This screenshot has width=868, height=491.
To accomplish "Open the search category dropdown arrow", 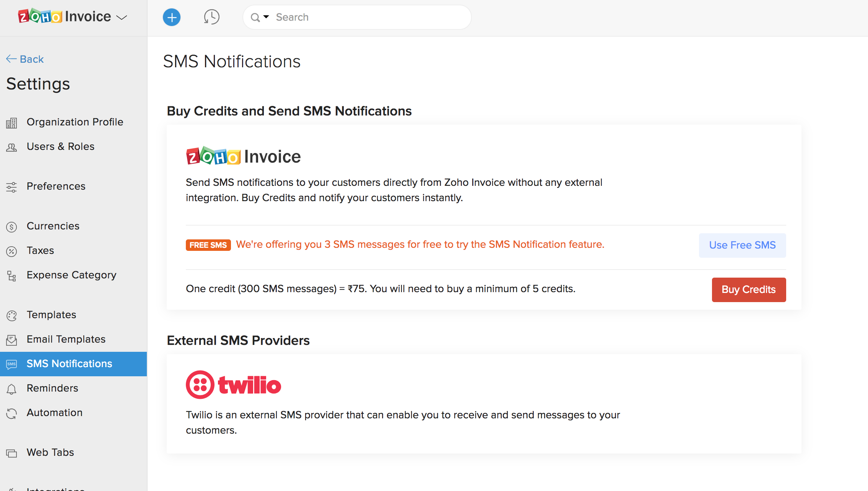I will [x=267, y=17].
